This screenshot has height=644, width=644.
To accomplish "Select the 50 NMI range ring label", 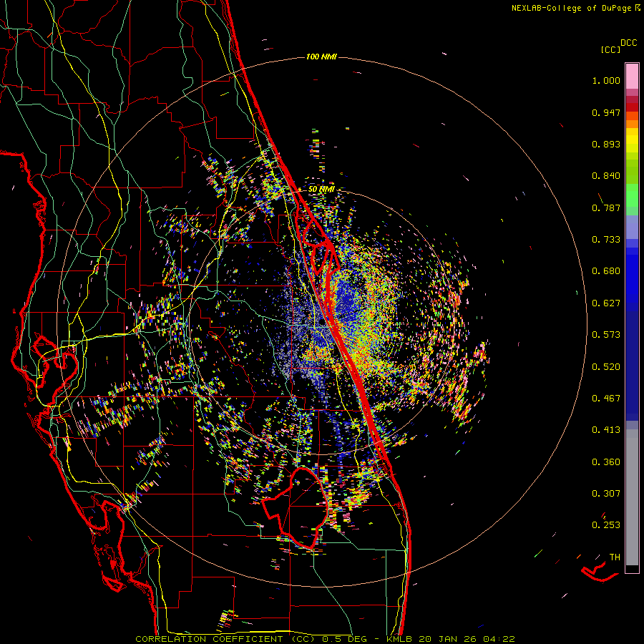I will tap(321, 189).
